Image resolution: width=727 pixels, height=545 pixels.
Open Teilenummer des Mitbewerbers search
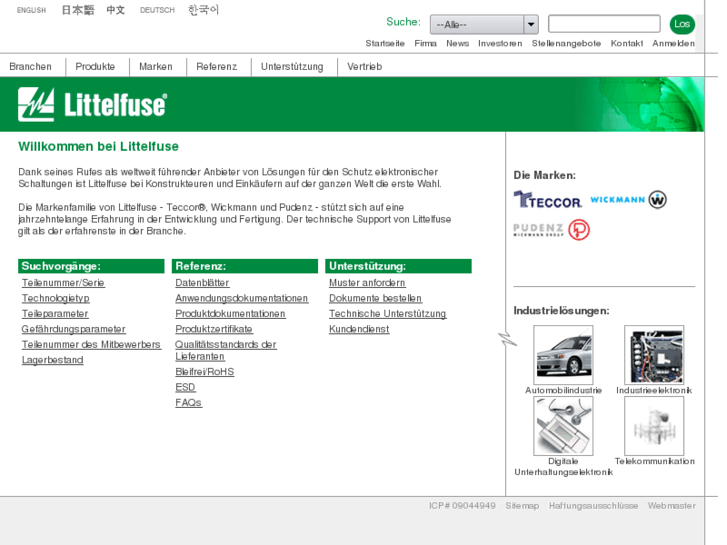[91, 345]
